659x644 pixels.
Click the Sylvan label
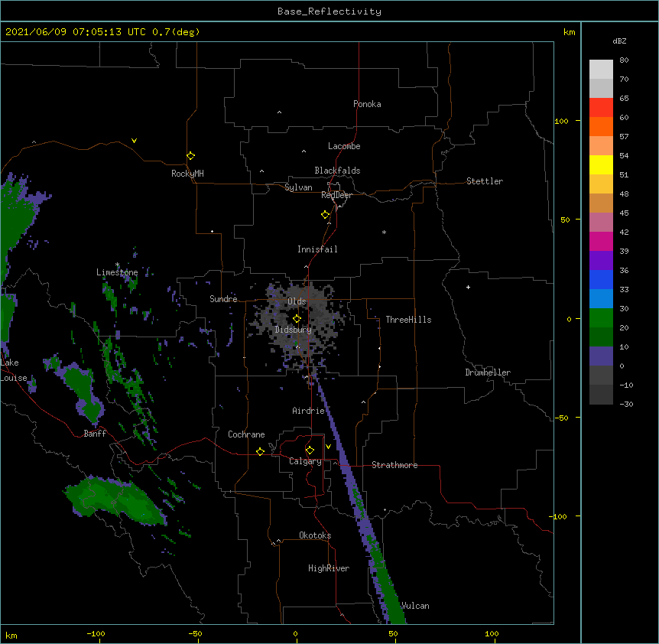click(x=298, y=187)
